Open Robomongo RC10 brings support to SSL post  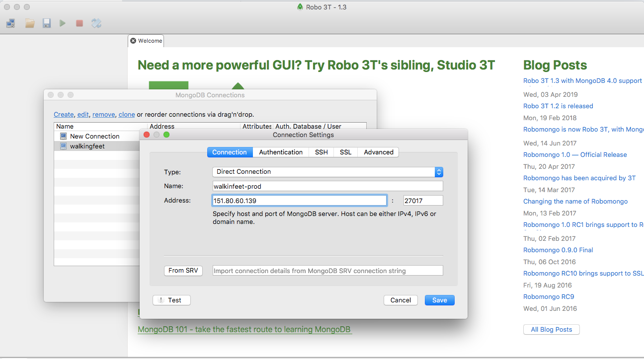[583, 273]
